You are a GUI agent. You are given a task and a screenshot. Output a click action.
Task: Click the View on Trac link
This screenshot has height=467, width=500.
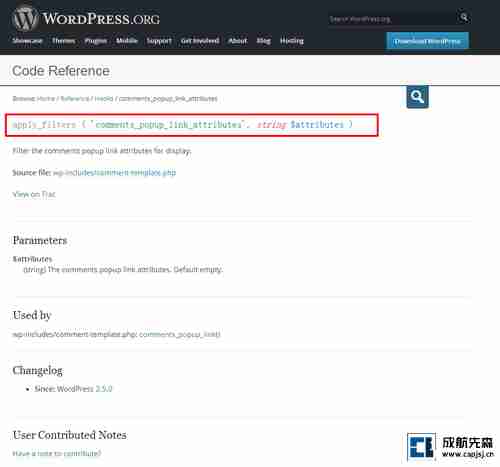[34, 194]
